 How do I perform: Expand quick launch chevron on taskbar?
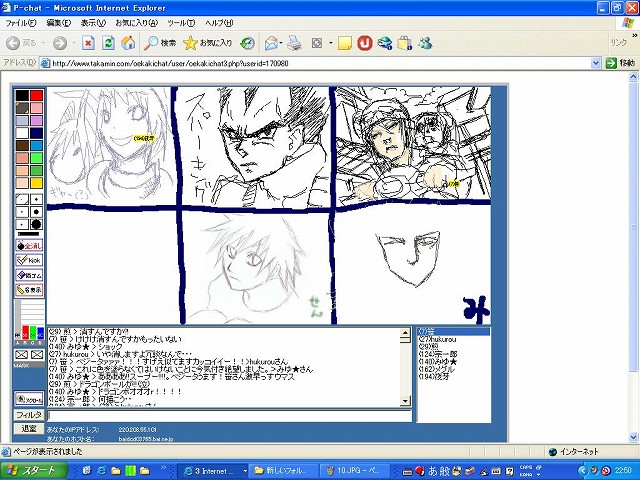(164, 468)
